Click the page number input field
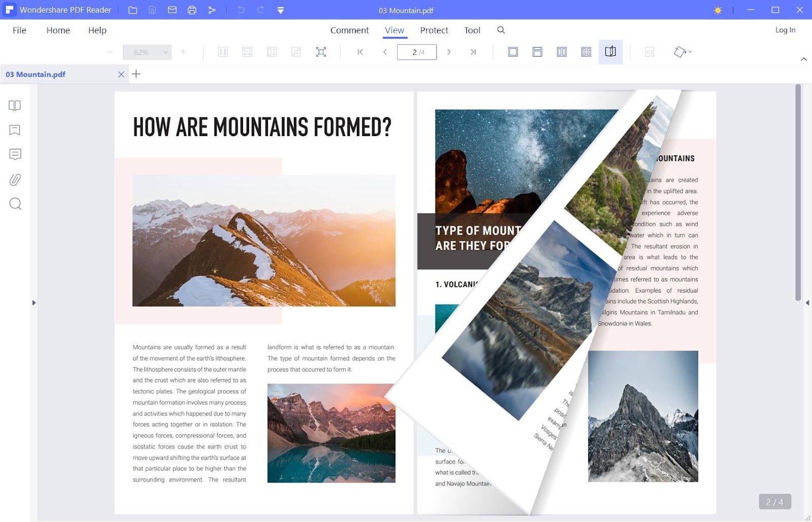The image size is (812, 522). [417, 52]
